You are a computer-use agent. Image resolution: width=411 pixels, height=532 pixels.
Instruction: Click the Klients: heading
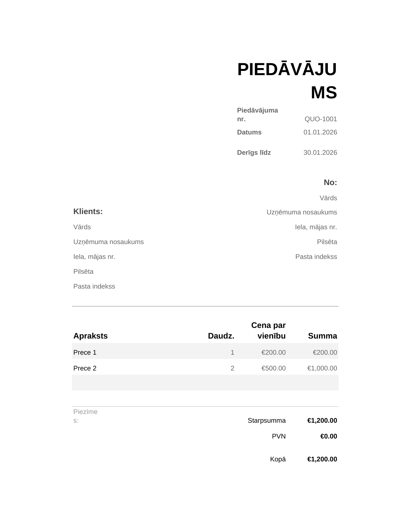[88, 212]
